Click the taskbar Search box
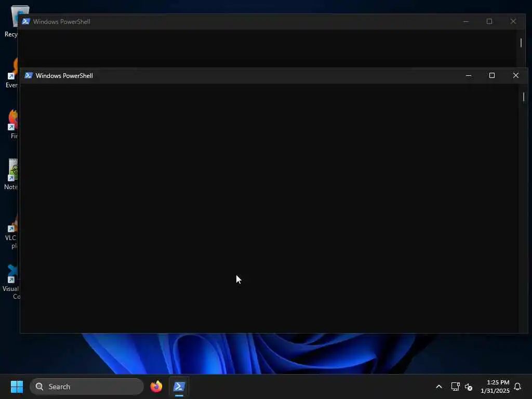The height and width of the screenshot is (399, 532). pyautogui.click(x=87, y=387)
